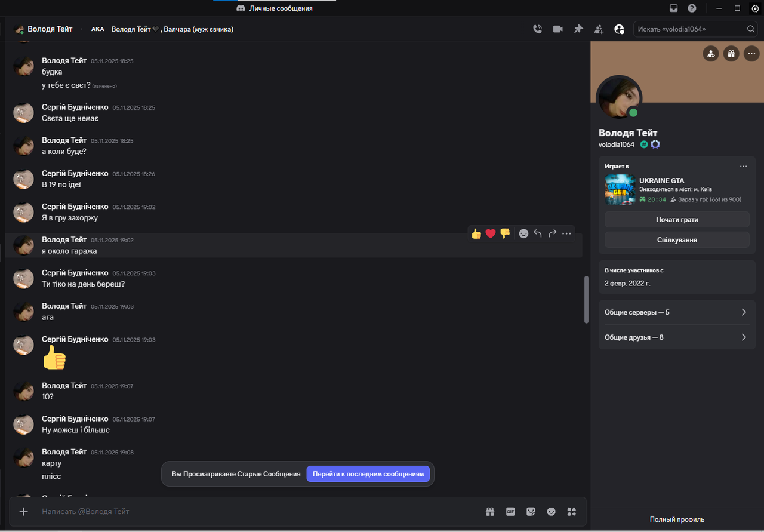Click the round badge after the hashtag badge
Screen dimensions: 764x532
click(x=655, y=144)
